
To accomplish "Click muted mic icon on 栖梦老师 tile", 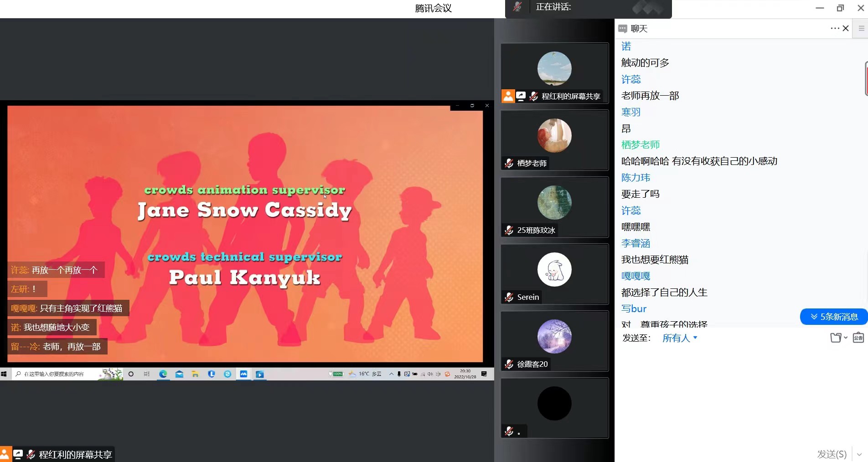I will coord(509,163).
